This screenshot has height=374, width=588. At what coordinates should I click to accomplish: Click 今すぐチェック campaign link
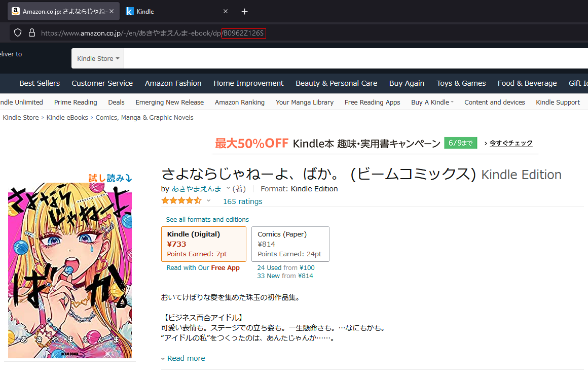pos(511,143)
